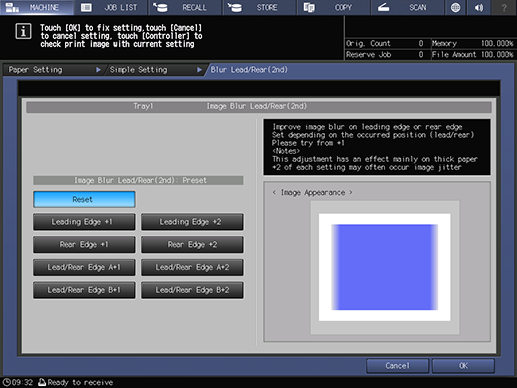Select Rear Edge +2 preset
This screenshot has width=517, height=388.
[192, 245]
